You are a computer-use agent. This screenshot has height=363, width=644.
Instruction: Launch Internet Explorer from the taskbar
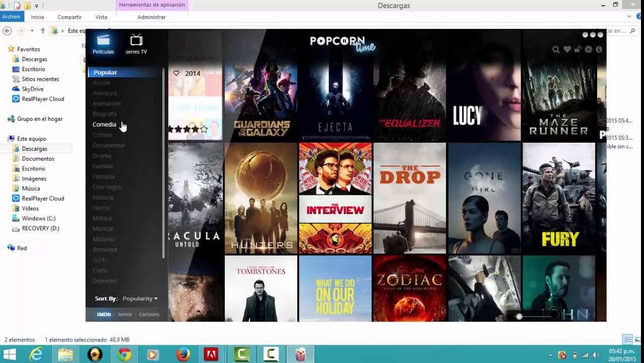click(x=36, y=354)
